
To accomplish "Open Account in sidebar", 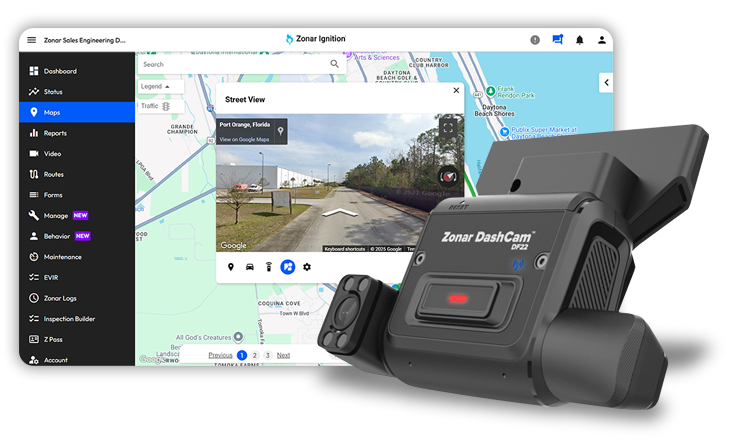I will (77, 360).
